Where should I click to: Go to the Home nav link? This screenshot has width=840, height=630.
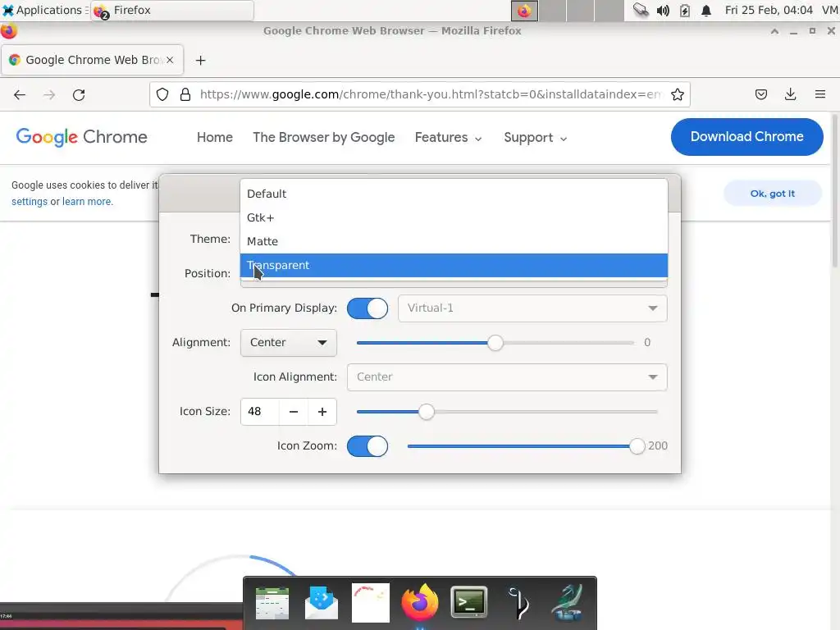pyautogui.click(x=215, y=138)
